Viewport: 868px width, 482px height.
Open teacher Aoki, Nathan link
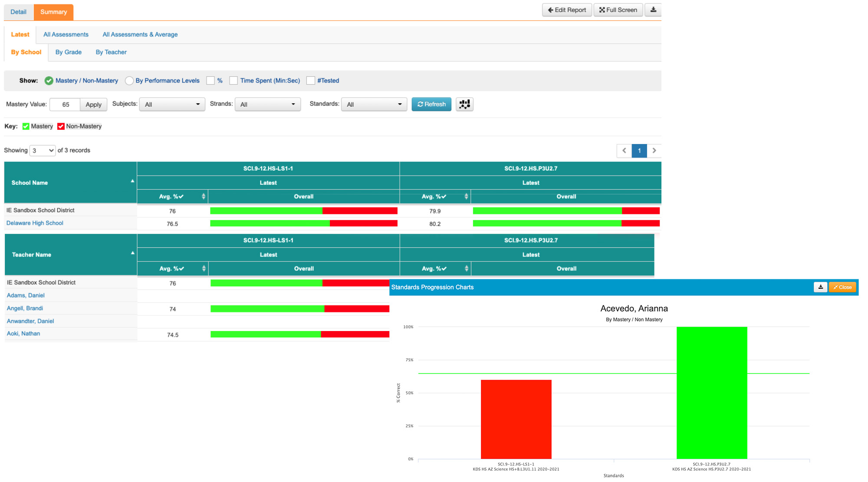tap(23, 334)
